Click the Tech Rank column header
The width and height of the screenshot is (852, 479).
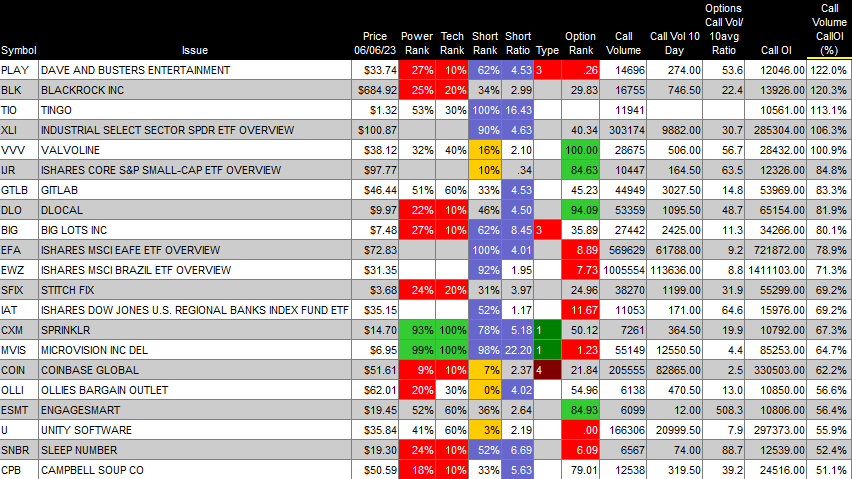(452, 43)
